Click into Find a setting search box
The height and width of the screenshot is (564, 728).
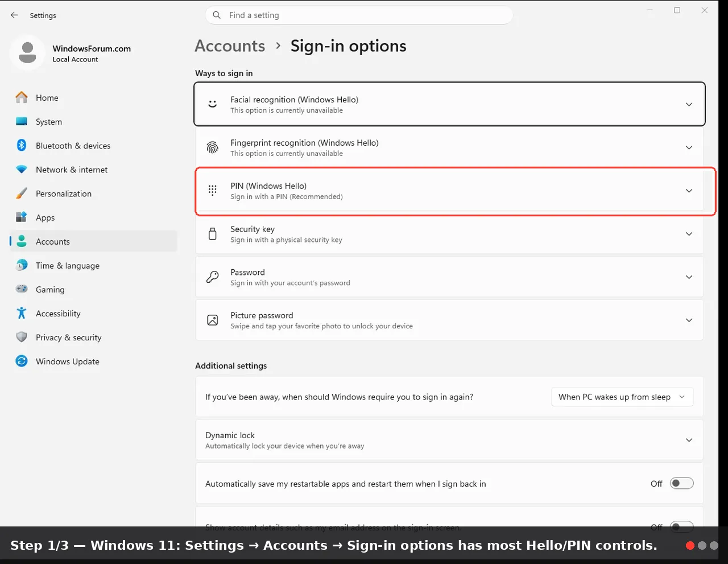tap(359, 15)
